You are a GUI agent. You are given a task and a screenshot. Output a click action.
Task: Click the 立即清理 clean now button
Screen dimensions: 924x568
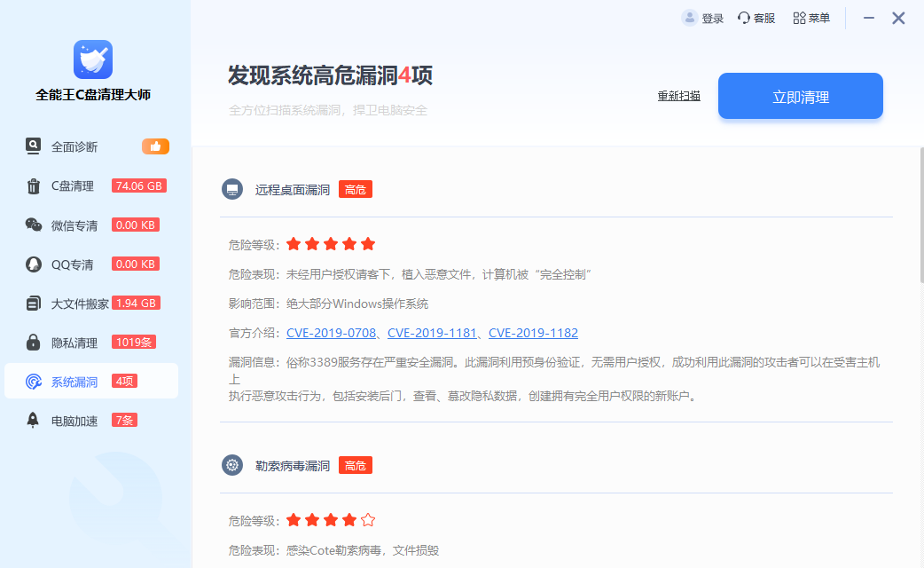click(799, 96)
